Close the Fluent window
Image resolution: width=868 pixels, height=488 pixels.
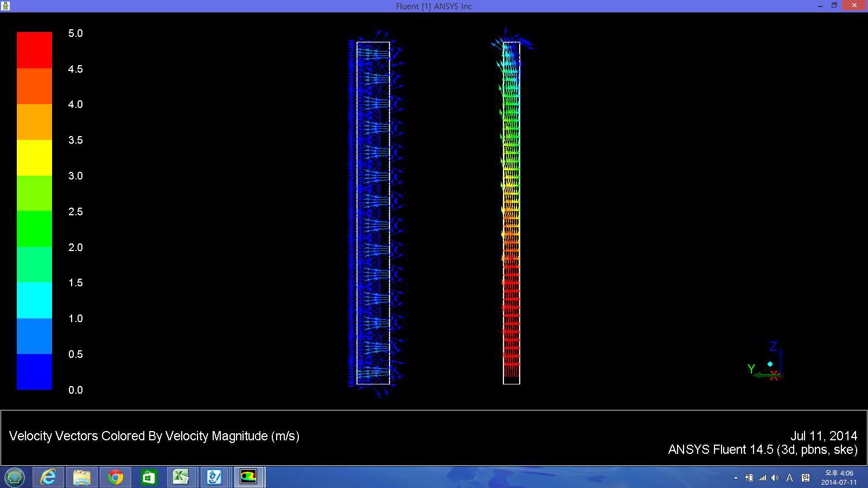click(854, 5)
